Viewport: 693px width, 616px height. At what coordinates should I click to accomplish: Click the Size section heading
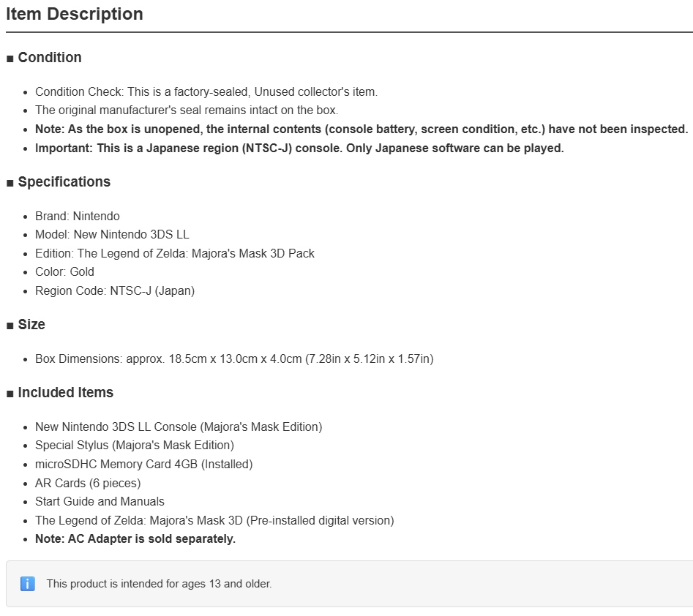(x=31, y=324)
